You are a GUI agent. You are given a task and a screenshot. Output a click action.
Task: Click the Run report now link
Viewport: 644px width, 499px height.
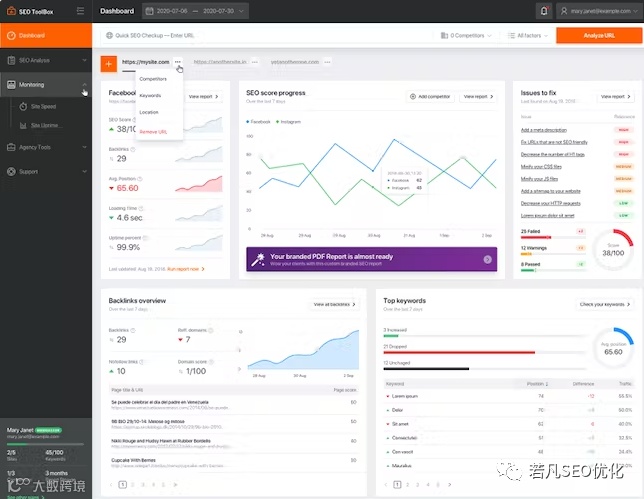[185, 269]
